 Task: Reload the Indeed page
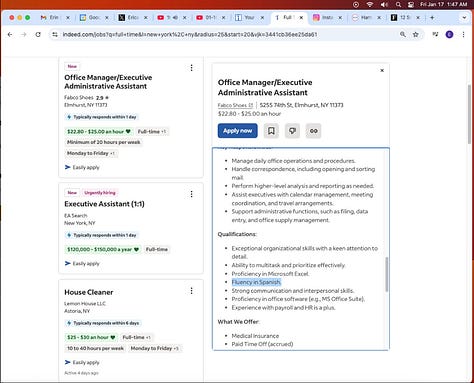38,34
